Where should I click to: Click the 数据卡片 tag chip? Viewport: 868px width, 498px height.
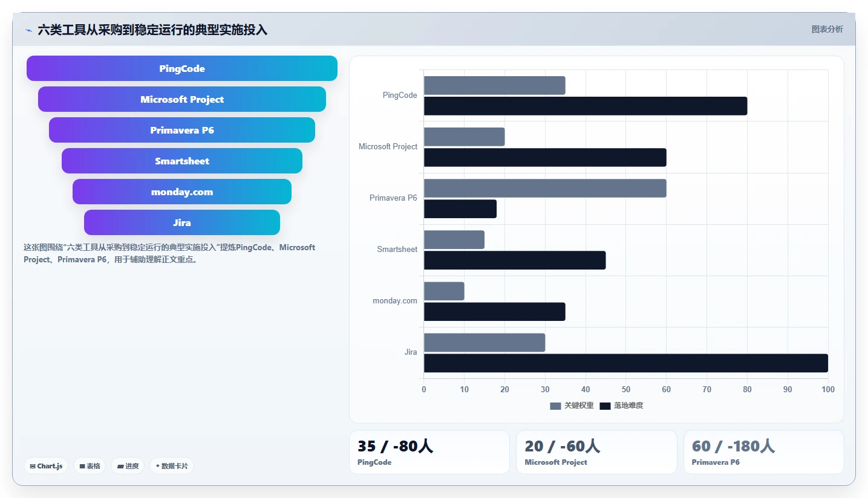point(172,466)
